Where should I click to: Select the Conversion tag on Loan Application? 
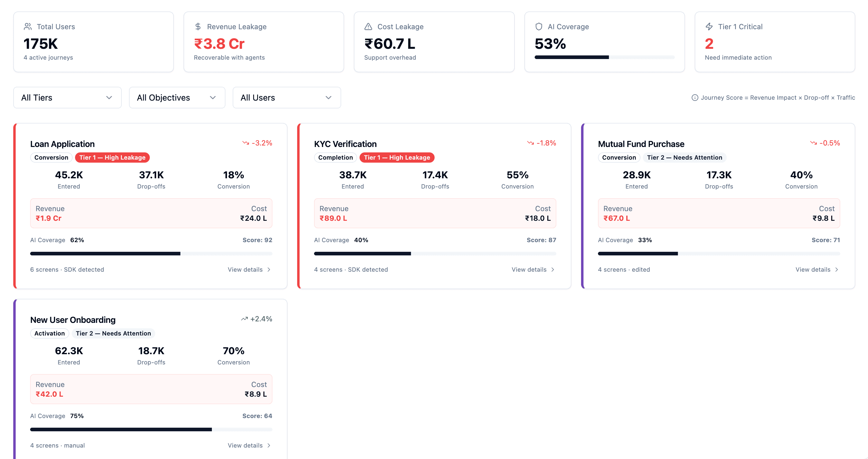(51, 157)
